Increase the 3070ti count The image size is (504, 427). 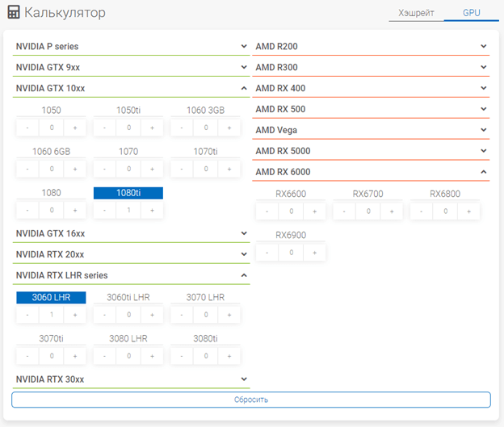point(75,356)
